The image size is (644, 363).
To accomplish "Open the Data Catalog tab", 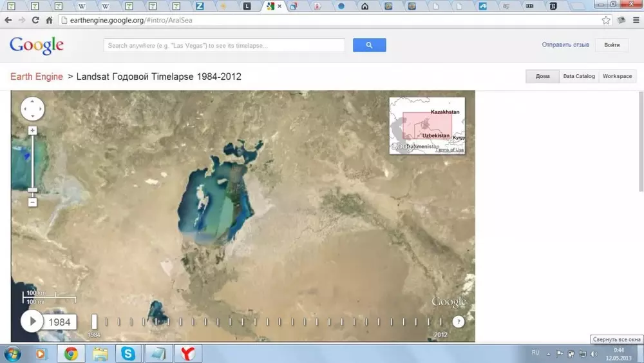I will [578, 76].
